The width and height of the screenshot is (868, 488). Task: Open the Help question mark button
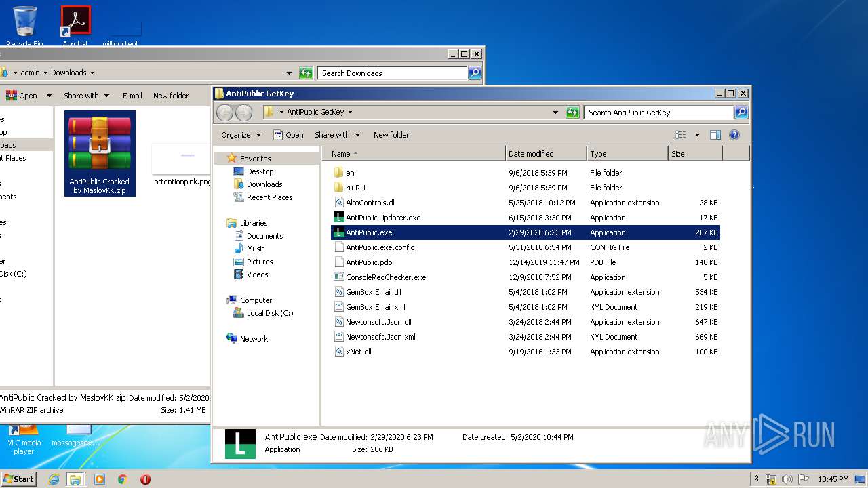click(x=734, y=135)
